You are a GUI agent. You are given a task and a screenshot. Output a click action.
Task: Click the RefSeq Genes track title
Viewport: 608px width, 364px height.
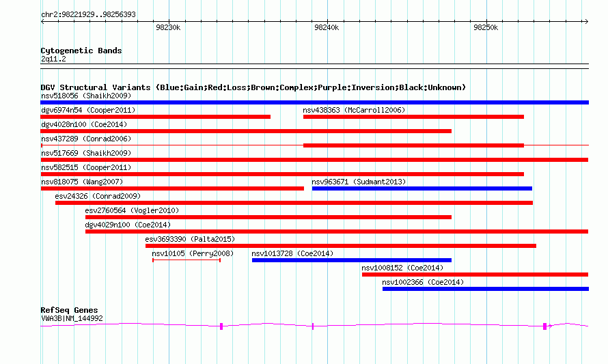[x=69, y=310]
